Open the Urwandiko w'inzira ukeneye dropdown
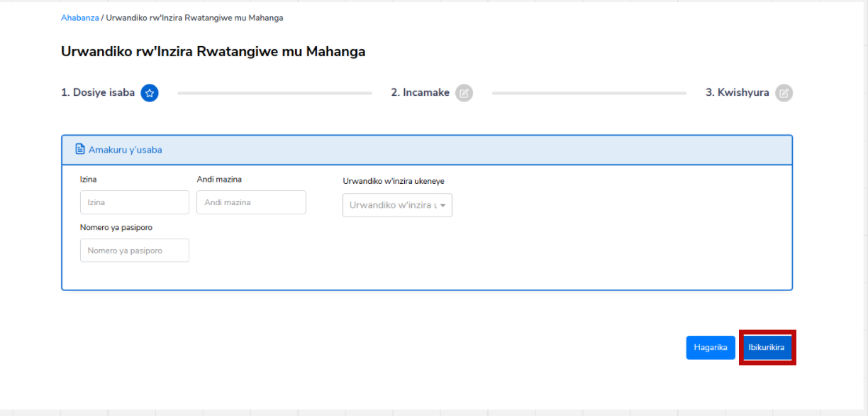The height and width of the screenshot is (416, 868). (397, 205)
